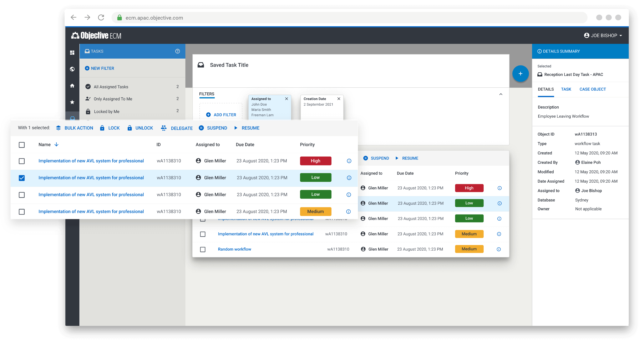Check the checkbox next to Random workflow
The width and height of the screenshot is (644, 344).
pyautogui.click(x=203, y=249)
